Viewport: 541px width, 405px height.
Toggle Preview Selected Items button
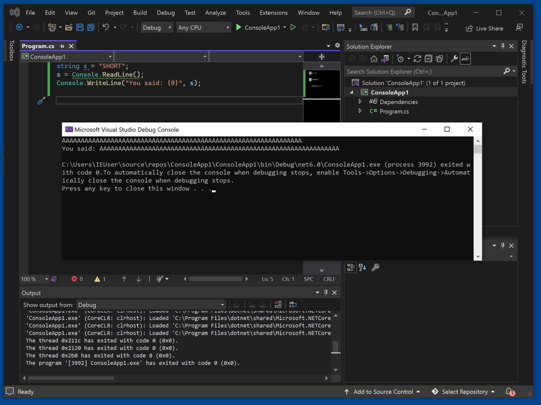pos(465,59)
